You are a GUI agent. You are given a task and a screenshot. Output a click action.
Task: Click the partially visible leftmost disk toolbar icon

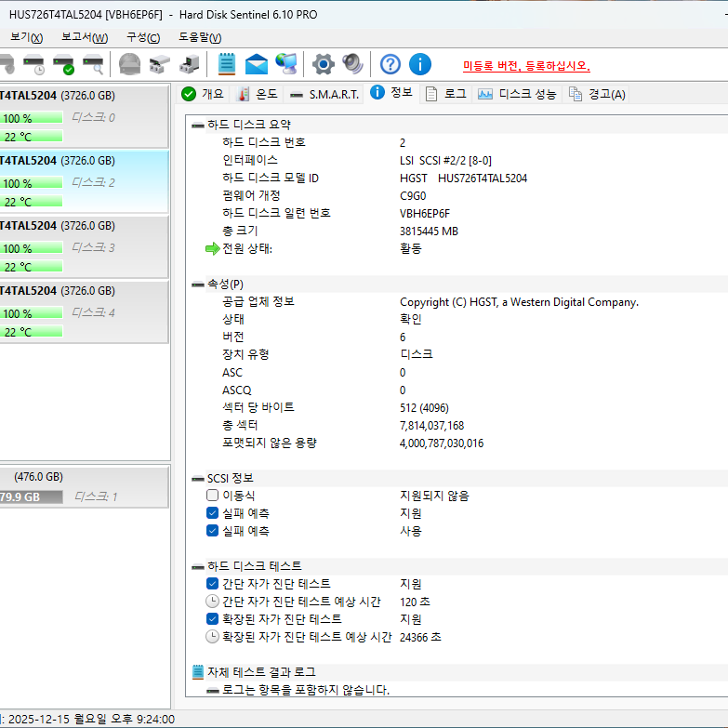(7, 64)
